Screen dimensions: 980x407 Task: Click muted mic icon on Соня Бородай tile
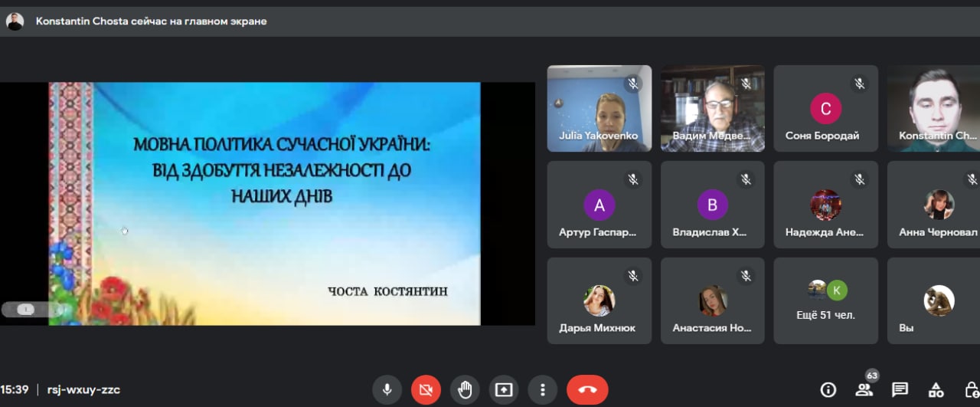[x=859, y=84]
